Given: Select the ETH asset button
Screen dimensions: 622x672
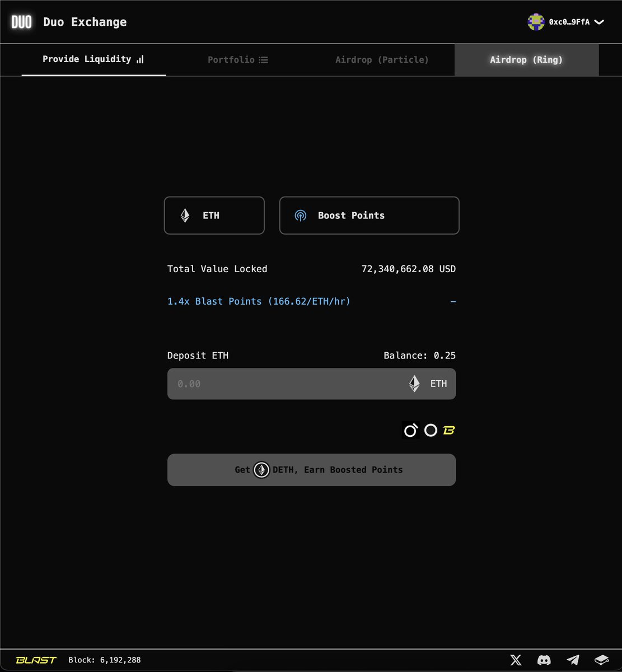Looking at the screenshot, I should (214, 215).
